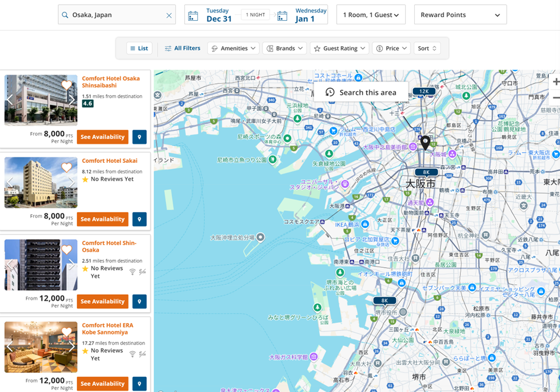Click the Search this area button
Image resolution: width=560 pixels, height=392 pixels.
[x=361, y=92]
